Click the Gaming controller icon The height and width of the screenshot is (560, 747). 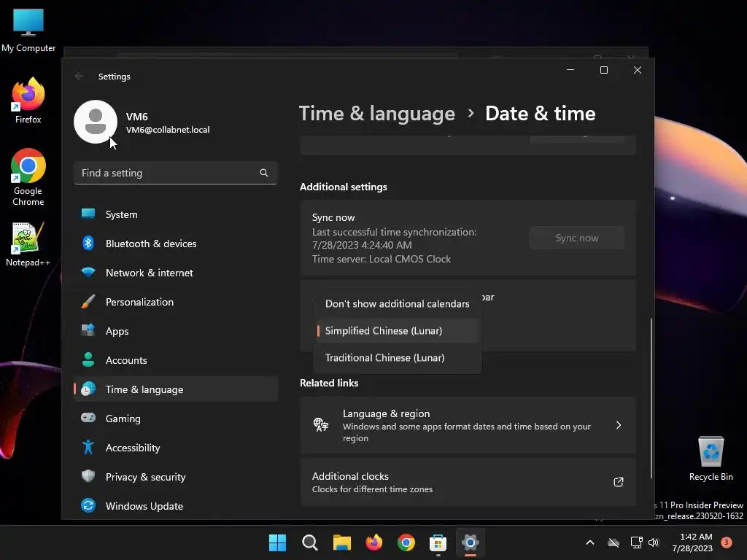tap(88, 418)
